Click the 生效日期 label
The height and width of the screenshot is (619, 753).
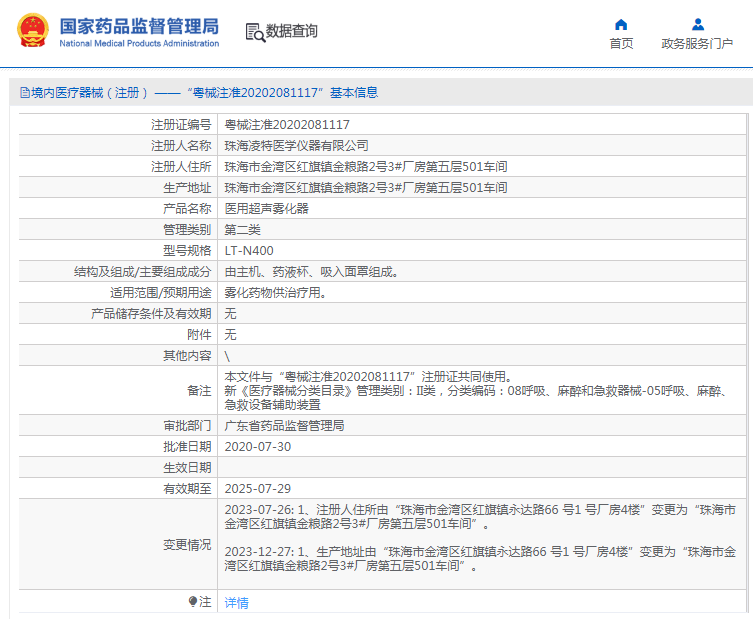(187, 468)
